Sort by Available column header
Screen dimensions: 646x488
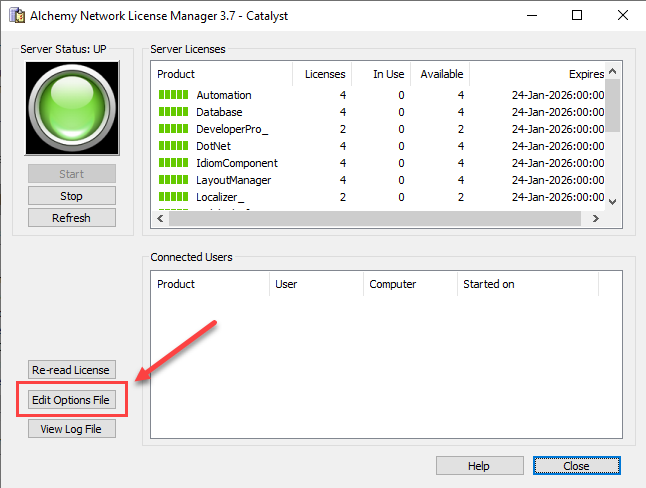[440, 74]
